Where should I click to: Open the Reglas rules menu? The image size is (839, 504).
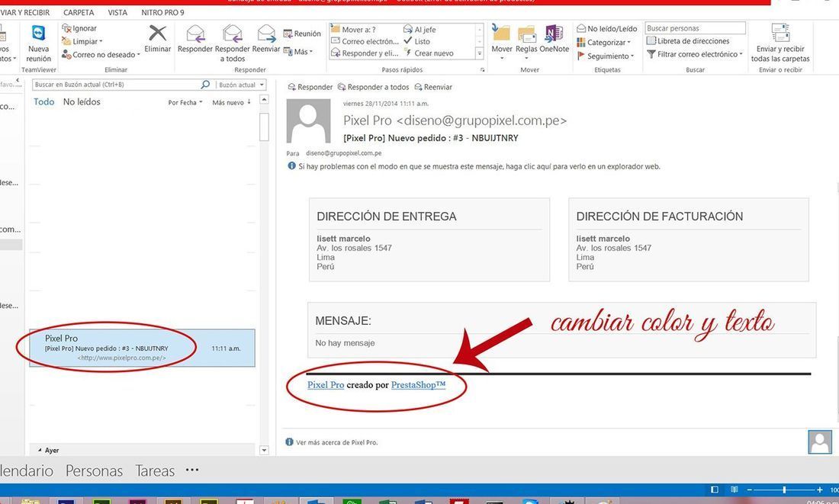pyautogui.click(x=526, y=40)
